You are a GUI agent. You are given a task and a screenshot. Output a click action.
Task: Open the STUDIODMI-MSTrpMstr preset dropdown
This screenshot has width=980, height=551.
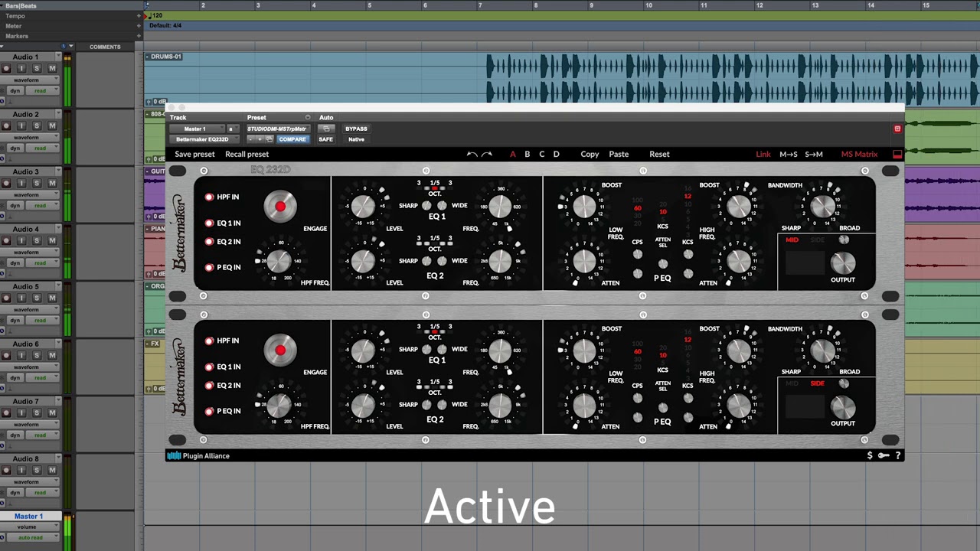[x=277, y=129]
